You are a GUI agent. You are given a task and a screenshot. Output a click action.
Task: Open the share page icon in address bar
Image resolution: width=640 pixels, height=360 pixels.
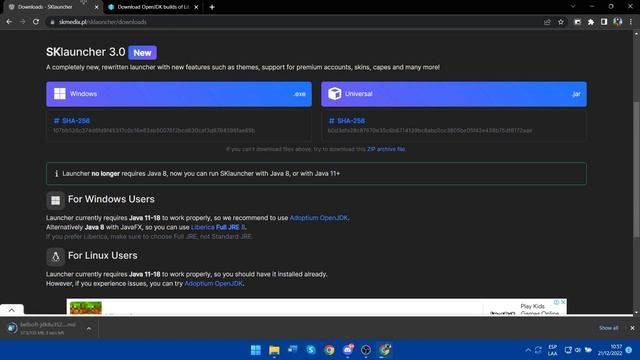click(547, 22)
